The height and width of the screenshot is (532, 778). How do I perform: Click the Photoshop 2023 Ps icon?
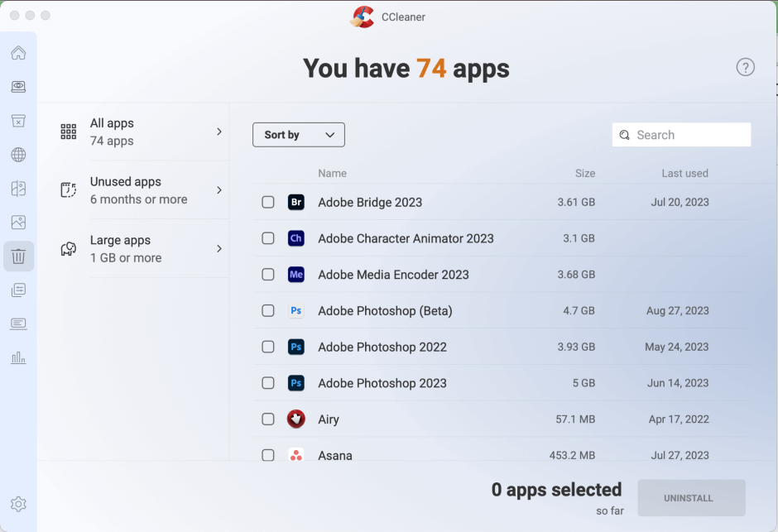(296, 383)
